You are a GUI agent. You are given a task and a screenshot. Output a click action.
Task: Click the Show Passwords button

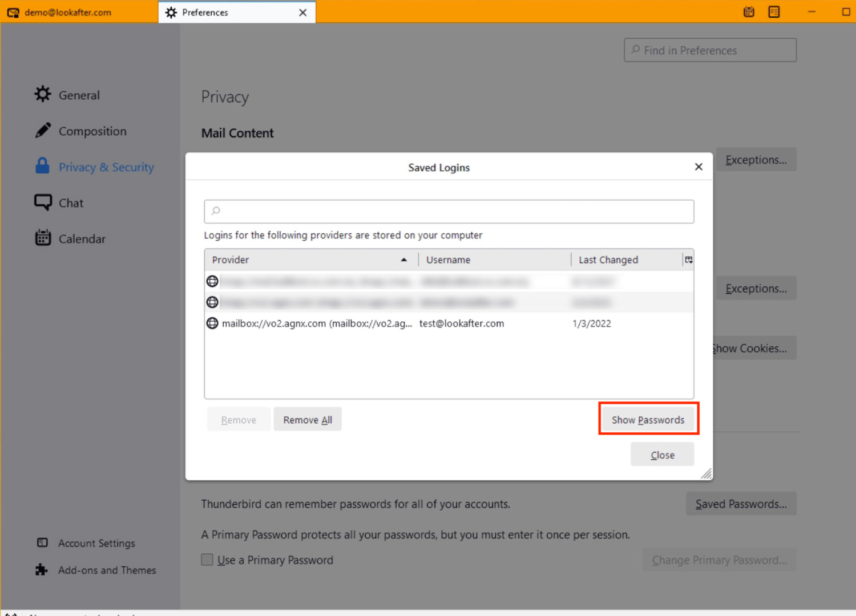pos(648,420)
